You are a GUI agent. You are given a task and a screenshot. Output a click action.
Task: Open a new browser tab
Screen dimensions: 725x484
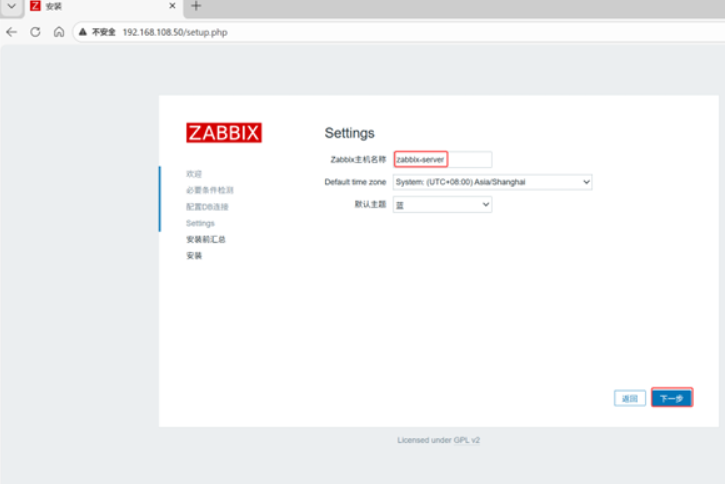pos(196,6)
